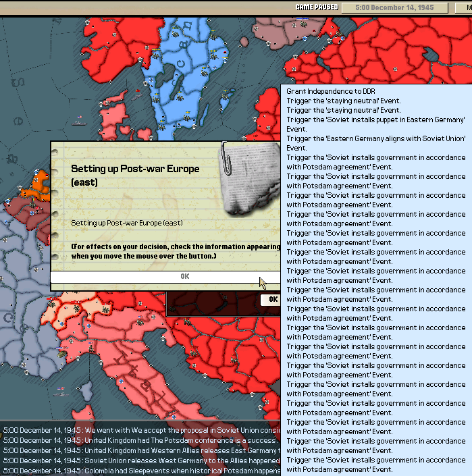Click the Sardinia island at the bottom of the map
The height and width of the screenshot is (476, 472).
pyautogui.click(x=85, y=425)
